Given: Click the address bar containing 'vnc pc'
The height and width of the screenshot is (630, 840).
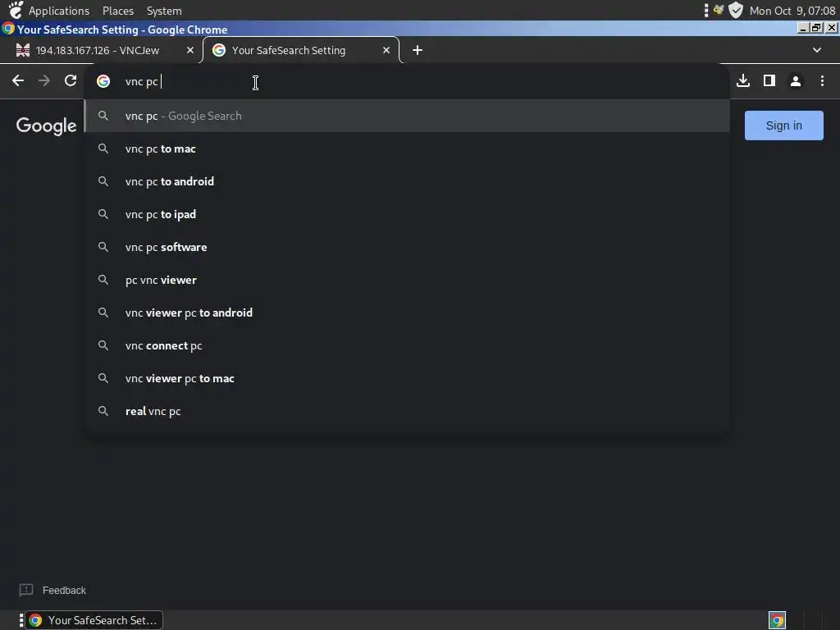Looking at the screenshot, I should [x=407, y=81].
